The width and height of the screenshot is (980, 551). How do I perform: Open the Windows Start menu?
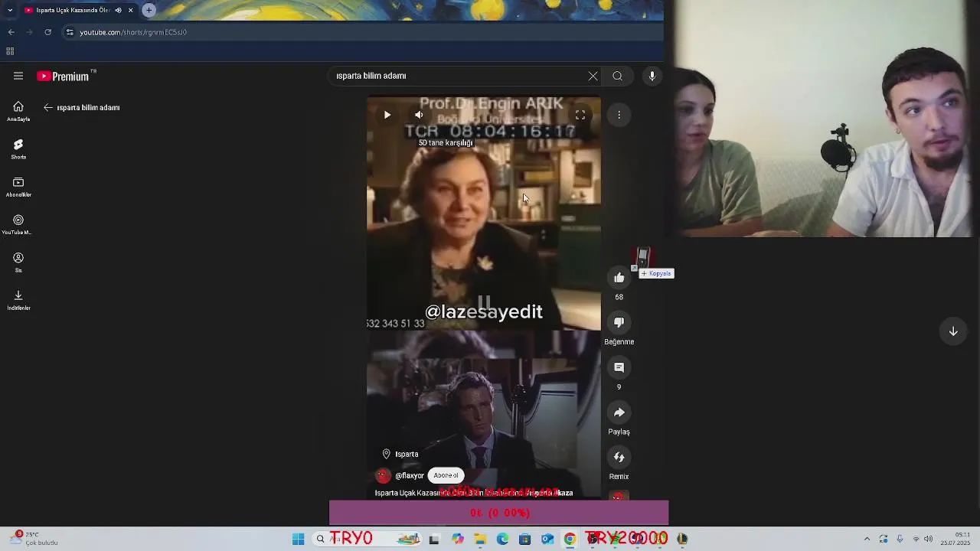[x=298, y=540]
